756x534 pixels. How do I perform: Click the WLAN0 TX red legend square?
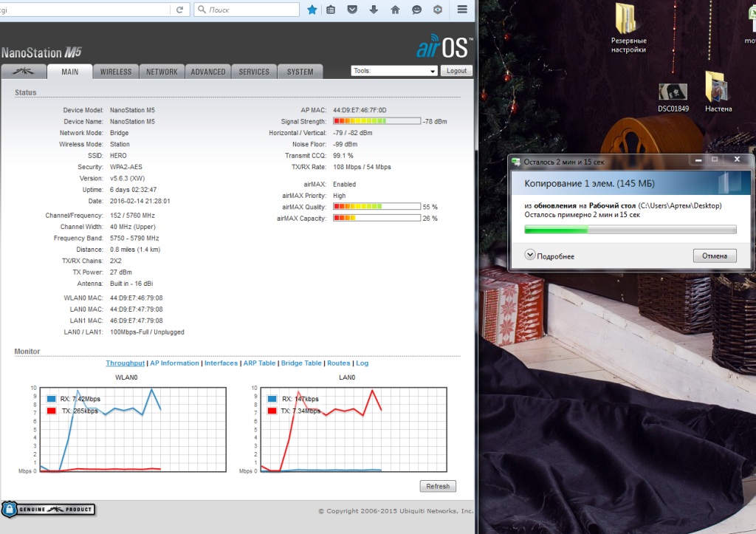52,411
